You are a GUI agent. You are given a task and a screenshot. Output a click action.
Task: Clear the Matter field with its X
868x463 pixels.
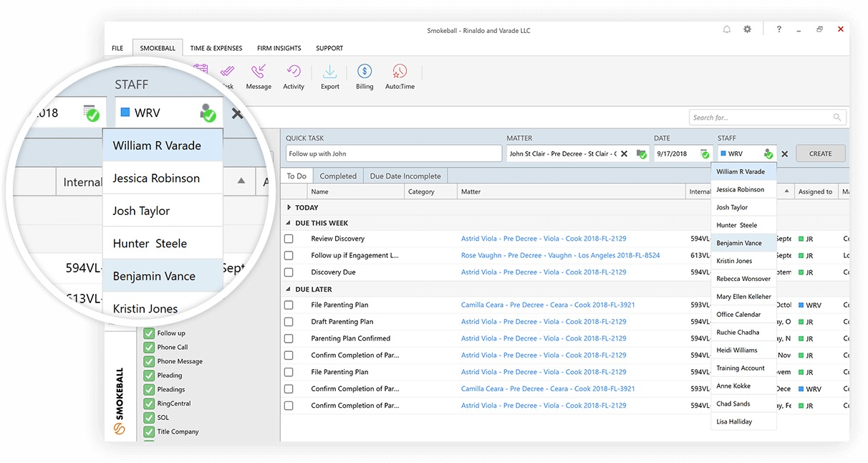[x=624, y=153]
